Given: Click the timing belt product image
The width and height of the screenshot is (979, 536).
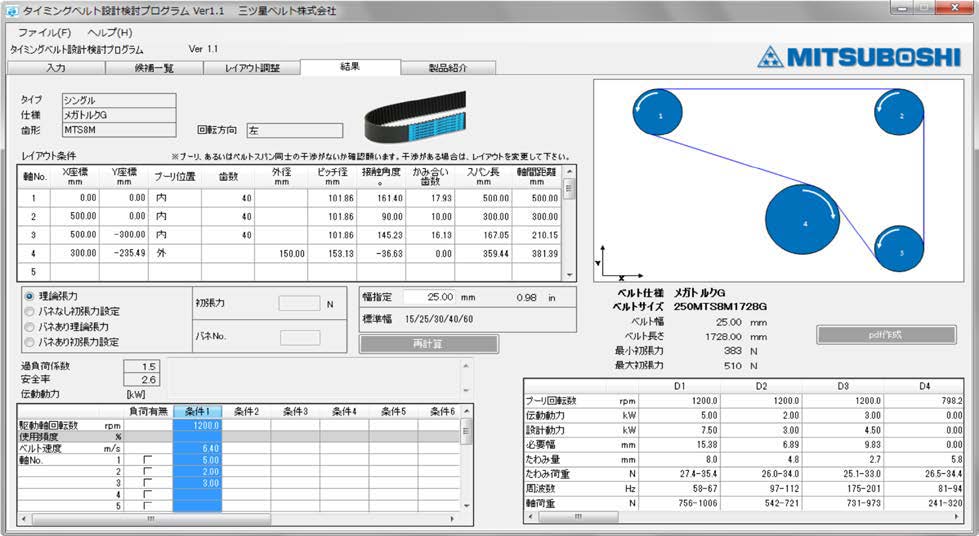Looking at the screenshot, I should pos(415,117).
